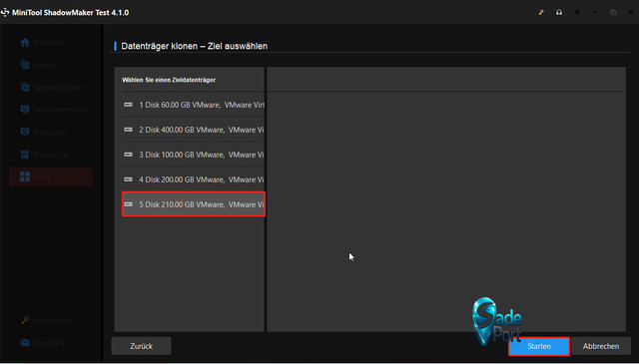Select 5 Disk 210.00 GB VMware target

[194, 204]
